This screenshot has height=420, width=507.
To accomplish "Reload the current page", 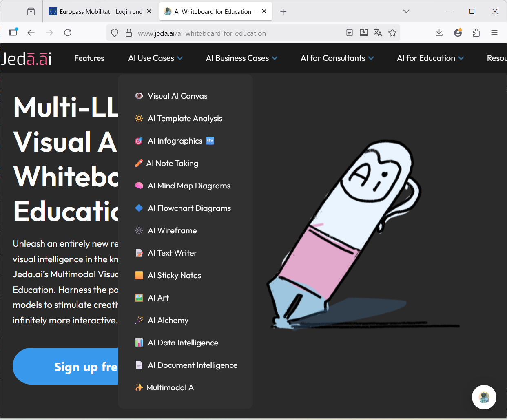I will click(68, 33).
